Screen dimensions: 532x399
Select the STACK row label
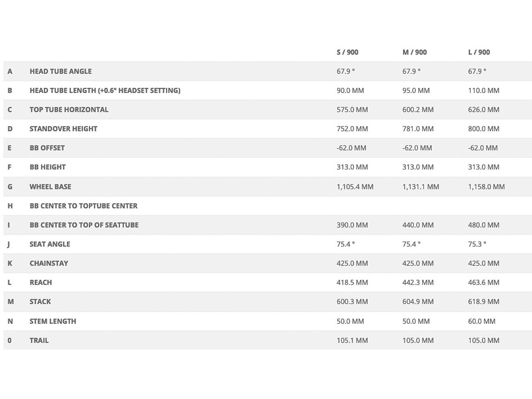(40, 302)
